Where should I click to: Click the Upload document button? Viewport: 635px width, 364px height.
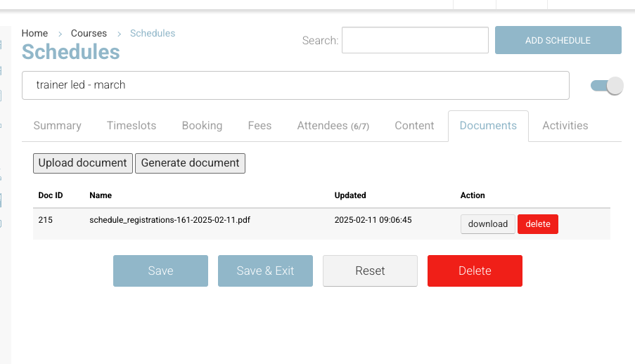pos(82,163)
